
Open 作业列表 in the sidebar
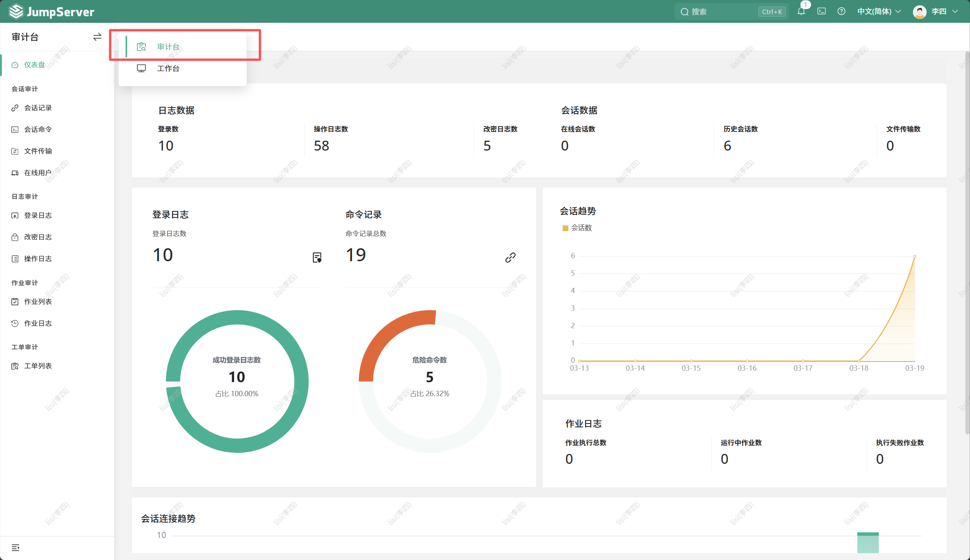pos(38,301)
